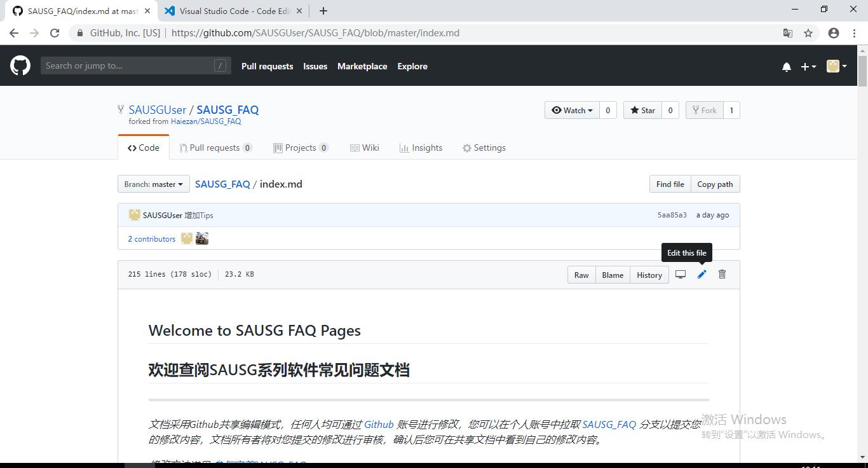Check notifications with the bell icon
The width and height of the screenshot is (868, 468).
(786, 66)
